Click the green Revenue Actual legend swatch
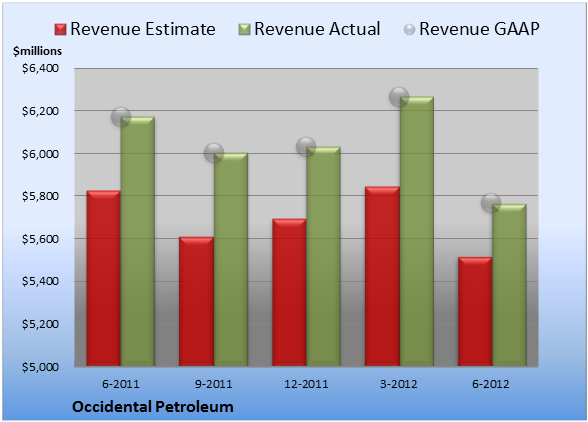The image size is (588, 422). 244,29
